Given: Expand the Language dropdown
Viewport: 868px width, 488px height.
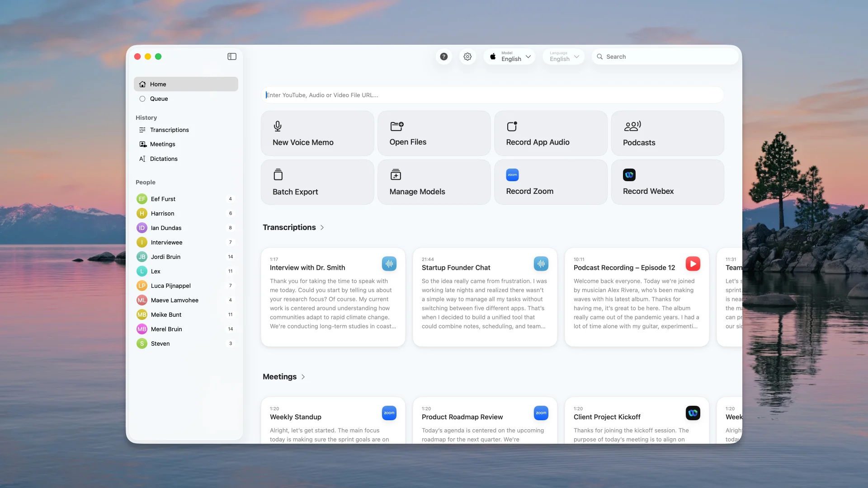Looking at the screenshot, I should pyautogui.click(x=563, y=56).
